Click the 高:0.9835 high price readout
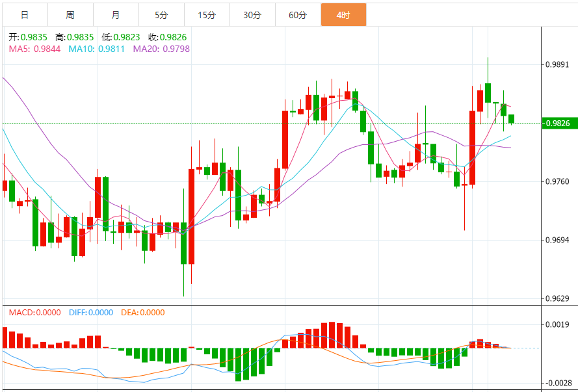Screen dimensions: 578x392 click(x=75, y=37)
